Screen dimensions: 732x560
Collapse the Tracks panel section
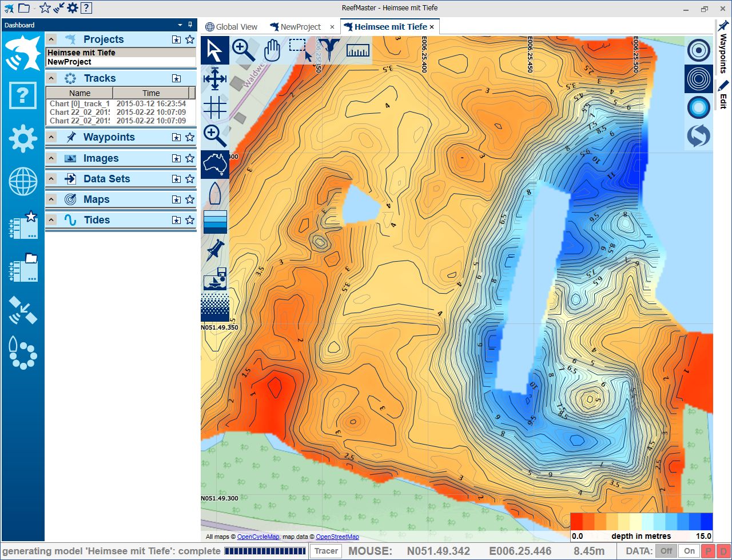tap(51, 78)
